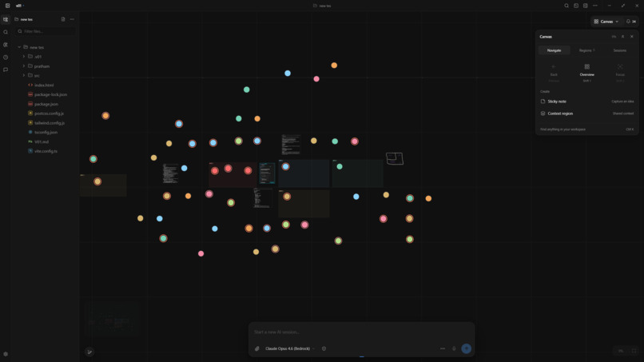644x362 pixels.
Task: Create a Sticky note
Action: click(x=587, y=101)
